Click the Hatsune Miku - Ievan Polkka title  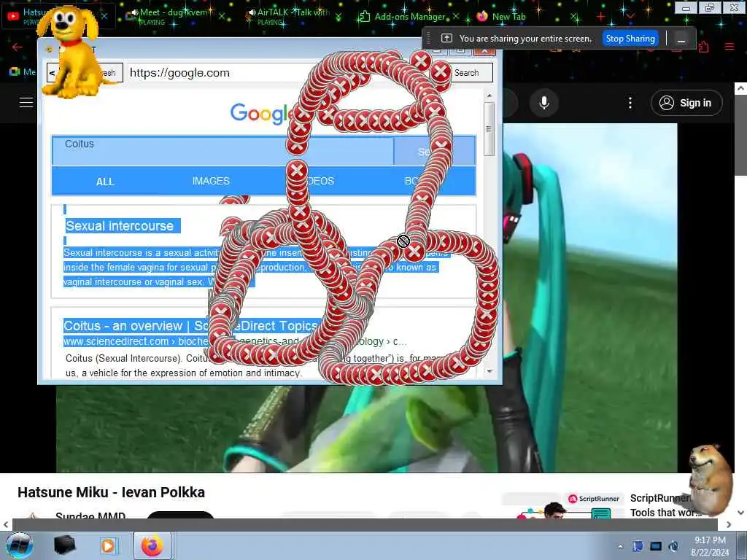[x=111, y=492]
